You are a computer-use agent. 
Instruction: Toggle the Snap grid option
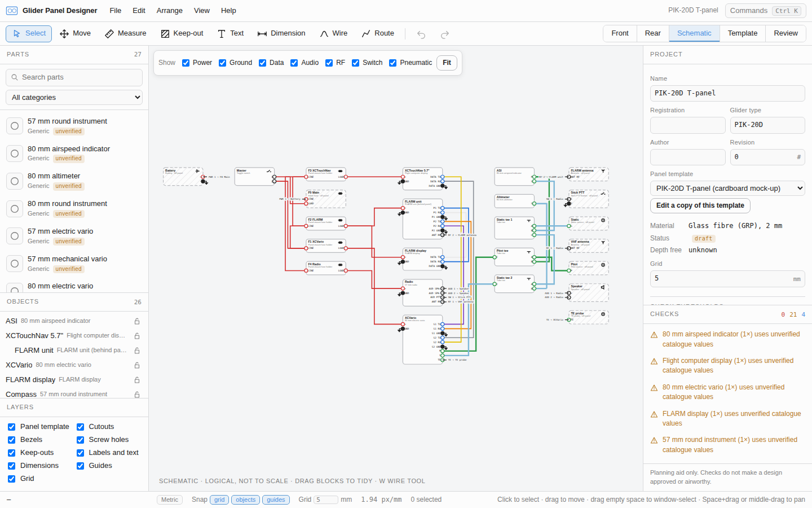pos(219,500)
